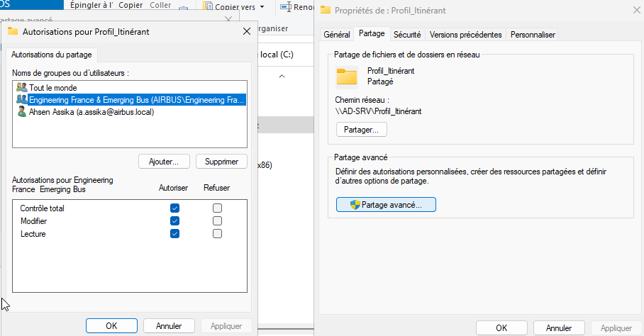Switch to Sécurité tab
644x336 pixels.
click(x=407, y=35)
